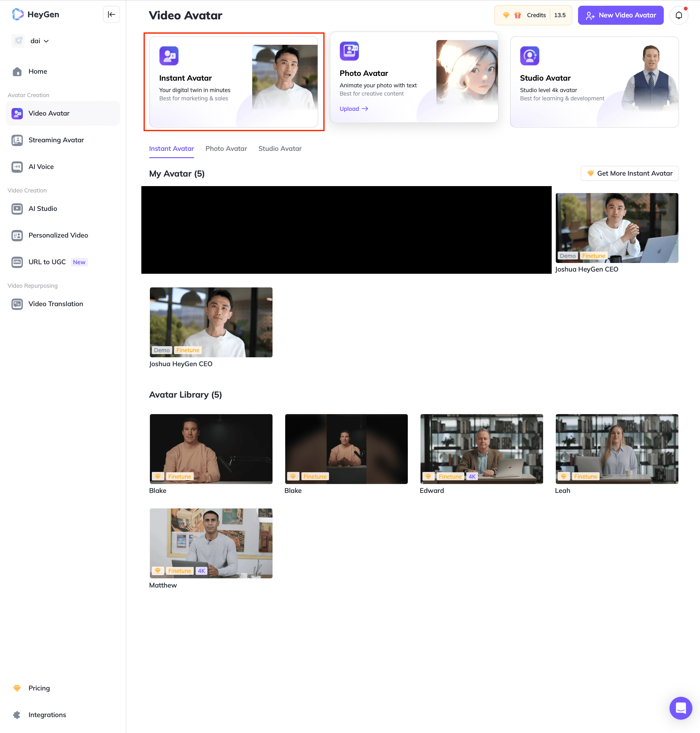Open AI Voice from the sidebar
Screen dimensions: 700x733
63,167
